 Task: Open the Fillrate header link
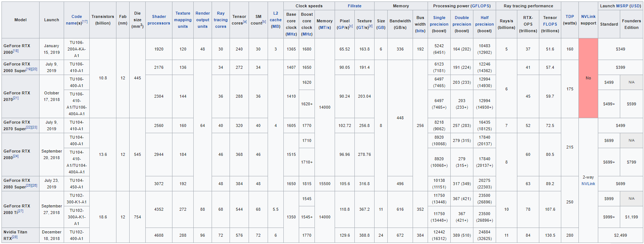pos(354,6)
